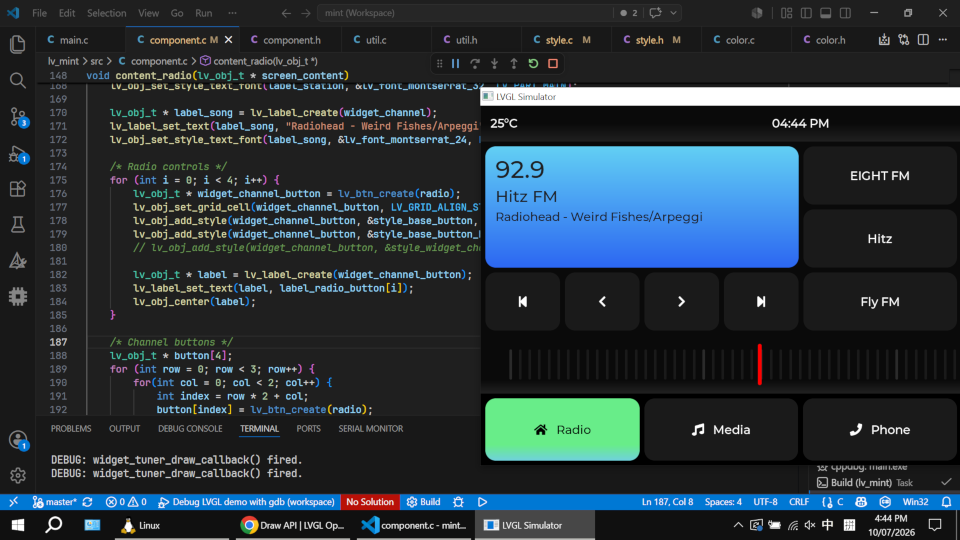The height and width of the screenshot is (540, 960).
Task: Open the Copilot chat icon
Action: click(655, 13)
